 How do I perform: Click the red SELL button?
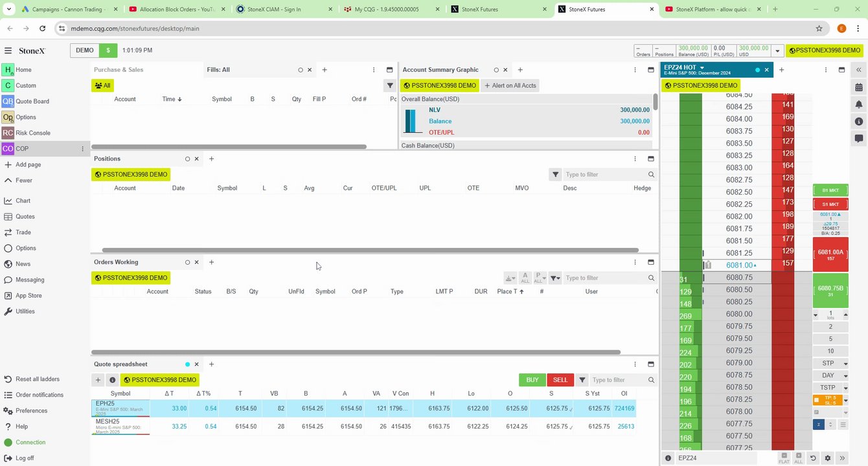point(560,380)
